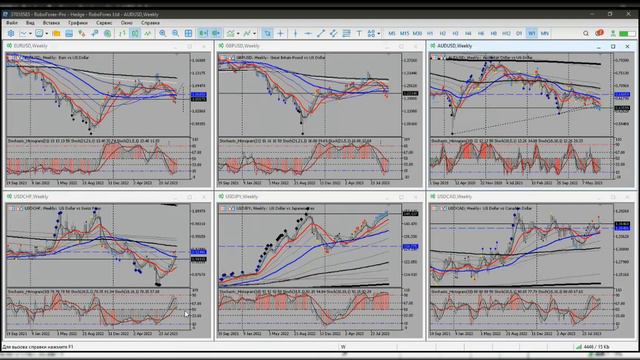Zoom in on the chart with the plus magnifier
The height and width of the screenshot is (360, 640).
(162, 33)
